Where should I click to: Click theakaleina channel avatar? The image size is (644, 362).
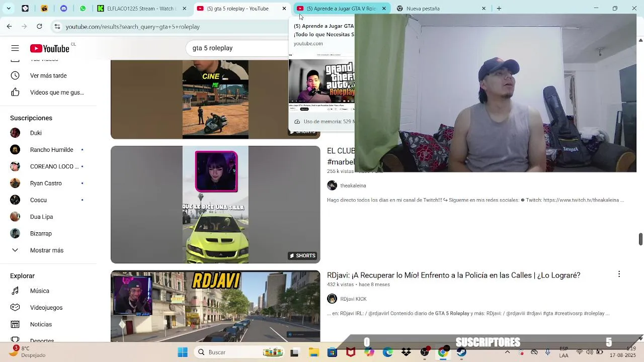click(332, 186)
